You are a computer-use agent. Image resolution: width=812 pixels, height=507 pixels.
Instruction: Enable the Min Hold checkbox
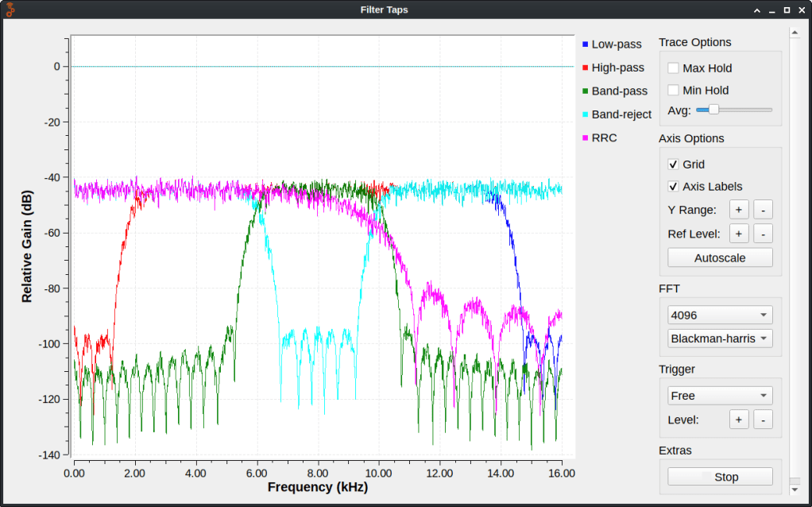(674, 91)
